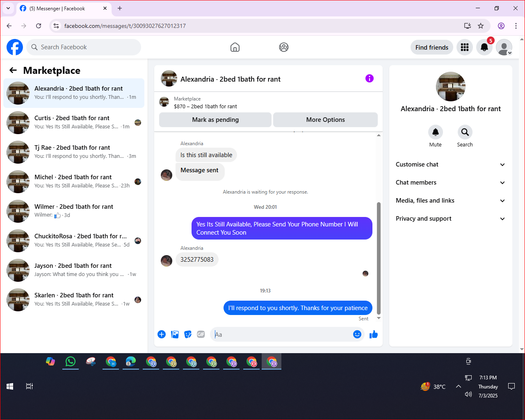Click the message text input field
The height and width of the screenshot is (420, 525).
(x=282, y=334)
